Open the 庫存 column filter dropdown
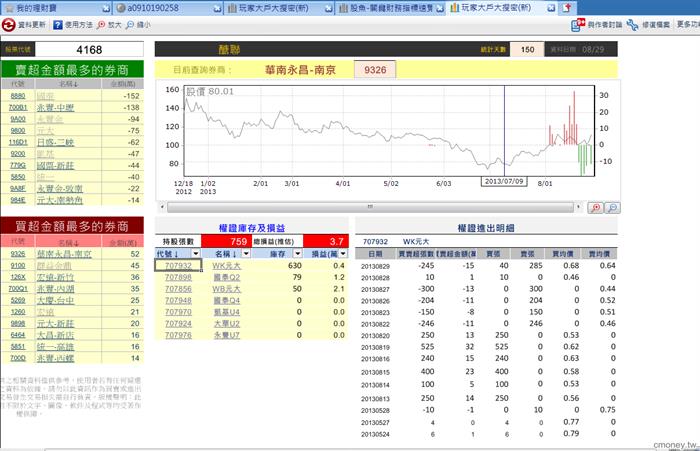The width and height of the screenshot is (700, 451). pos(298,254)
